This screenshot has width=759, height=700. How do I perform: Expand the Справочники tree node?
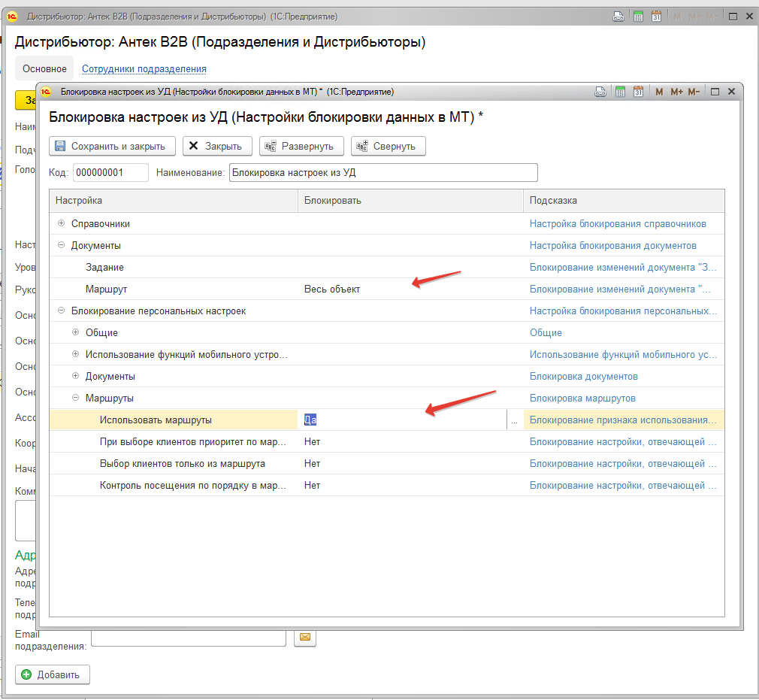pyautogui.click(x=62, y=223)
